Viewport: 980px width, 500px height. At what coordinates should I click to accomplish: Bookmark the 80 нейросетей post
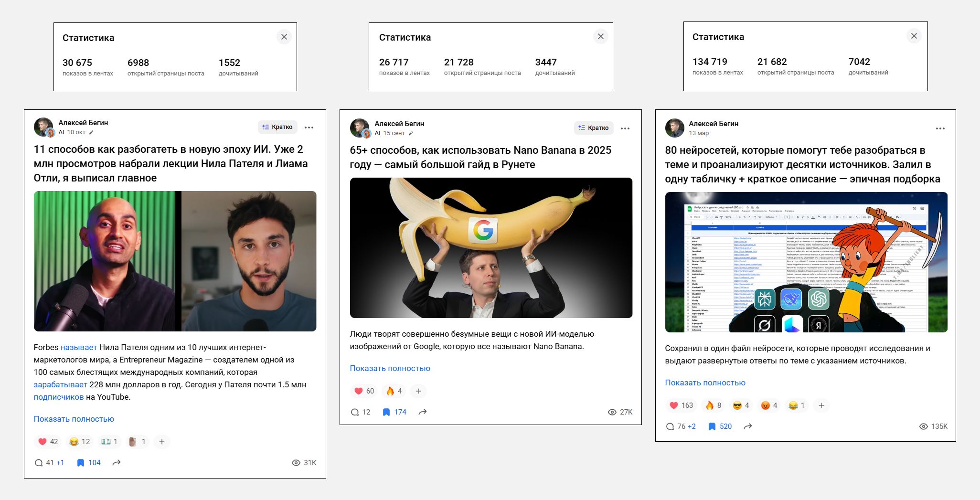pos(712,426)
